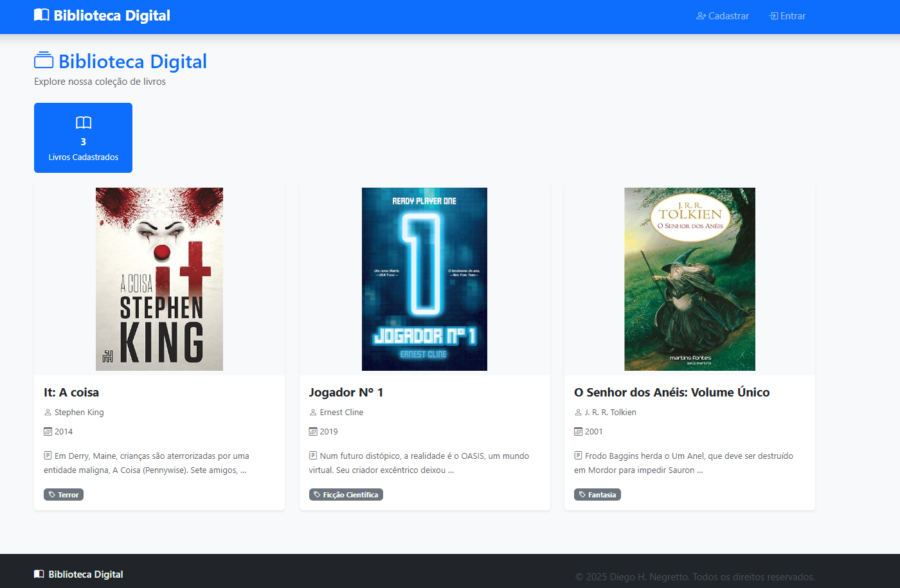This screenshot has height=588, width=900.
Task: Click the author name J. R. R. Tolkien
Action: pos(611,413)
